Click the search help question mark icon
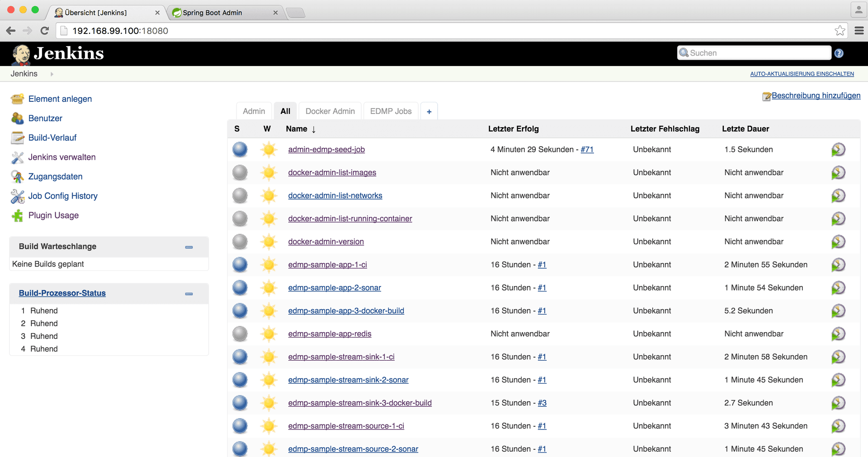868x457 pixels. click(839, 53)
